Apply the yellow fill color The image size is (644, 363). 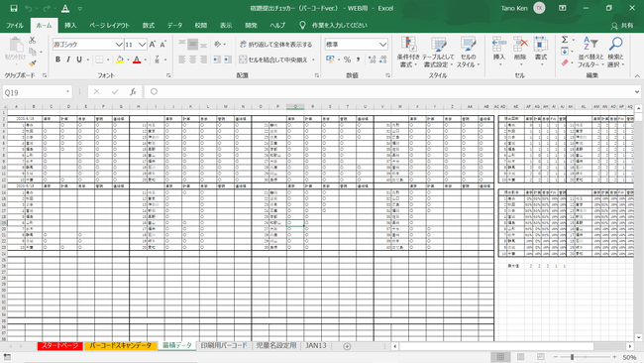coord(120,60)
